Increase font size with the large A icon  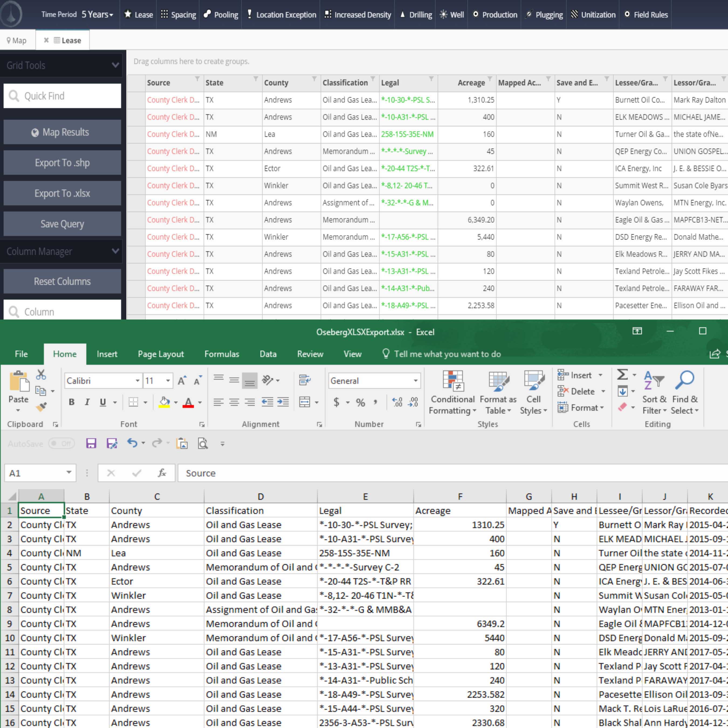pyautogui.click(x=182, y=380)
